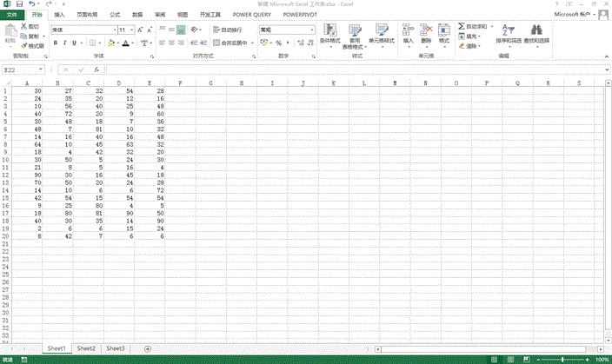Click the Insert Function fx icon
612x364 pixels.
(96, 69)
